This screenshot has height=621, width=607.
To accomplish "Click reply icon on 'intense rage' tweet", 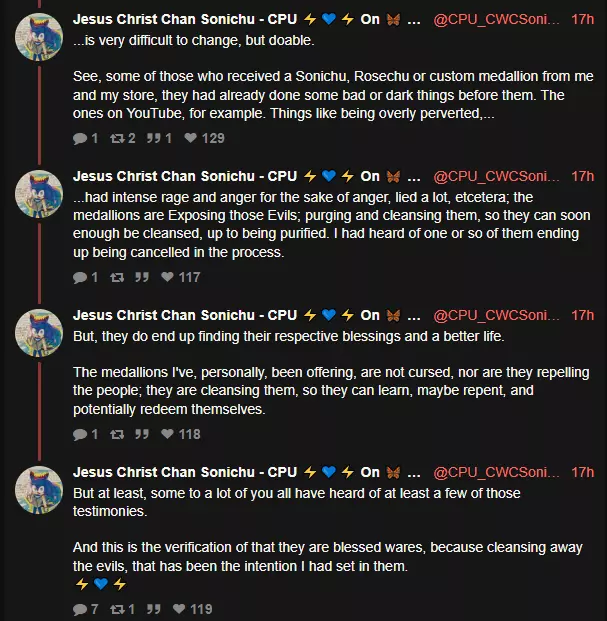I will [x=80, y=277].
